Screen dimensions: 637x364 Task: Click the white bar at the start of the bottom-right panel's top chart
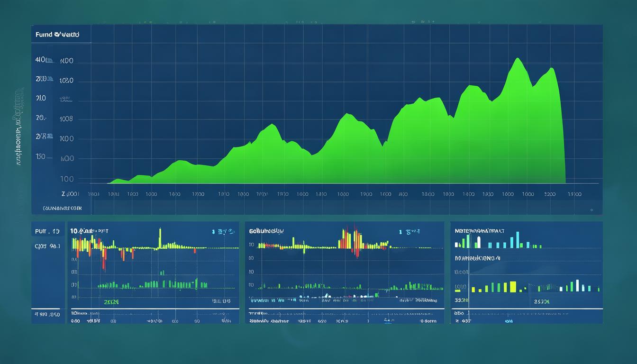(x=456, y=245)
